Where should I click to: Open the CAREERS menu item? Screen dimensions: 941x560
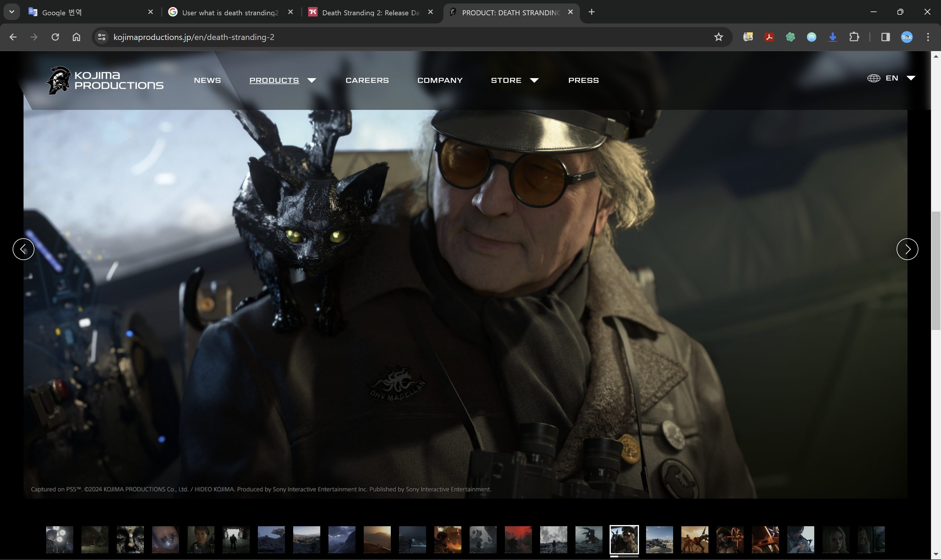coord(367,81)
